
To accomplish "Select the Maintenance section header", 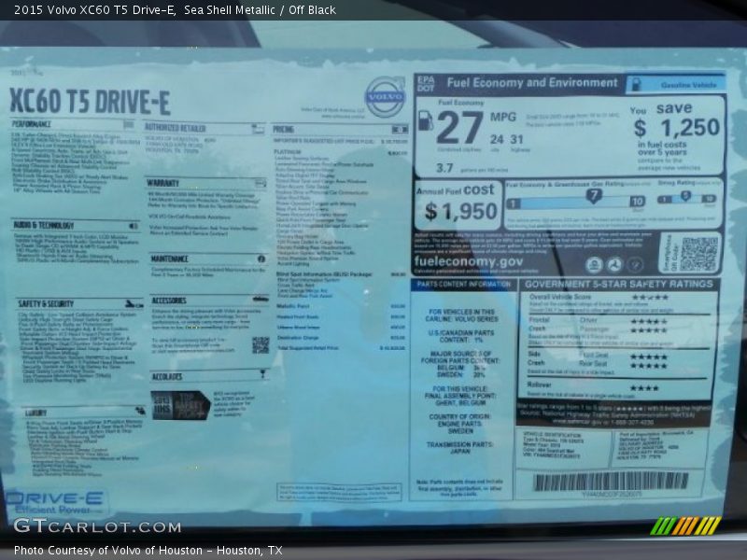I will coord(169,259).
